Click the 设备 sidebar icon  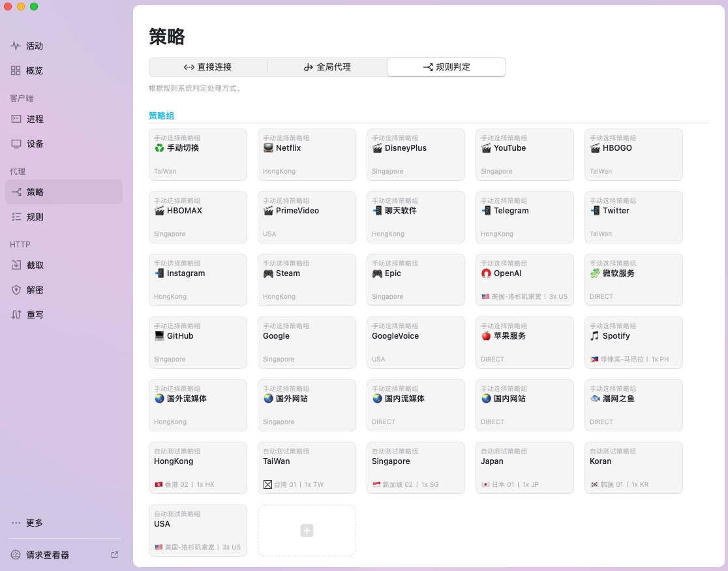(x=34, y=144)
